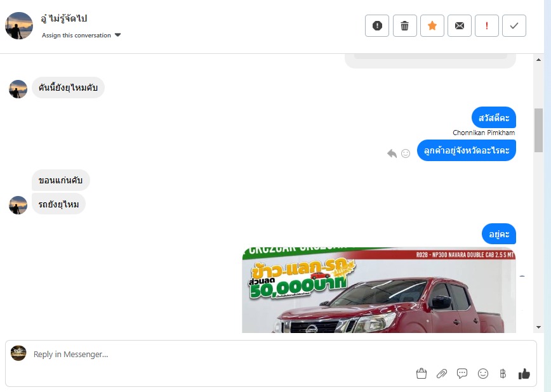Image resolution: width=551 pixels, height=392 pixels.
Task: Open baht payment request icon
Action: pos(503,374)
